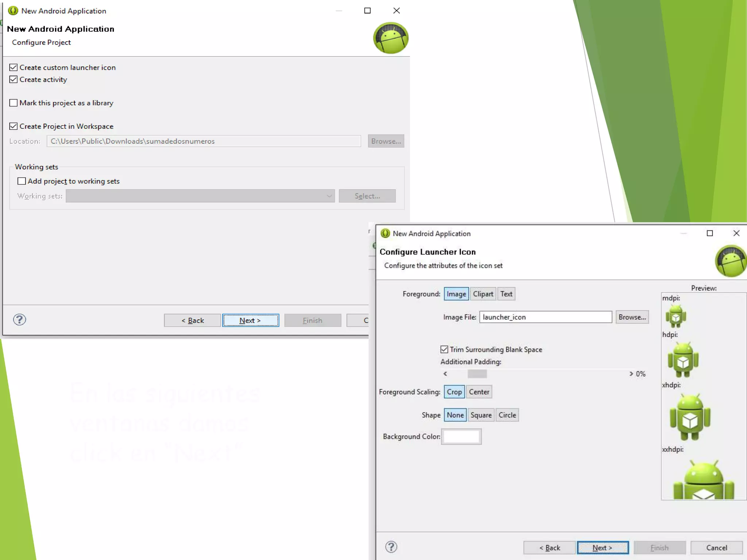
Task: Select Image foreground option
Action: point(456,294)
